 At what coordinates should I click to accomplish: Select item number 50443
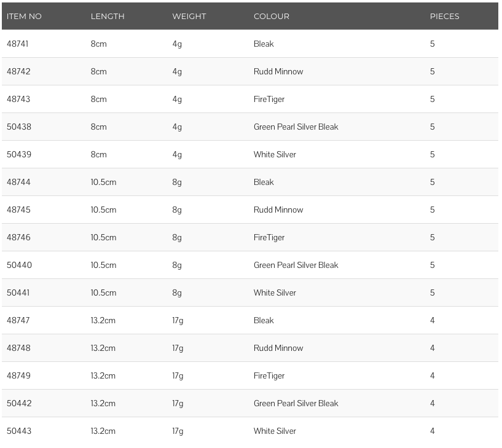(x=19, y=431)
